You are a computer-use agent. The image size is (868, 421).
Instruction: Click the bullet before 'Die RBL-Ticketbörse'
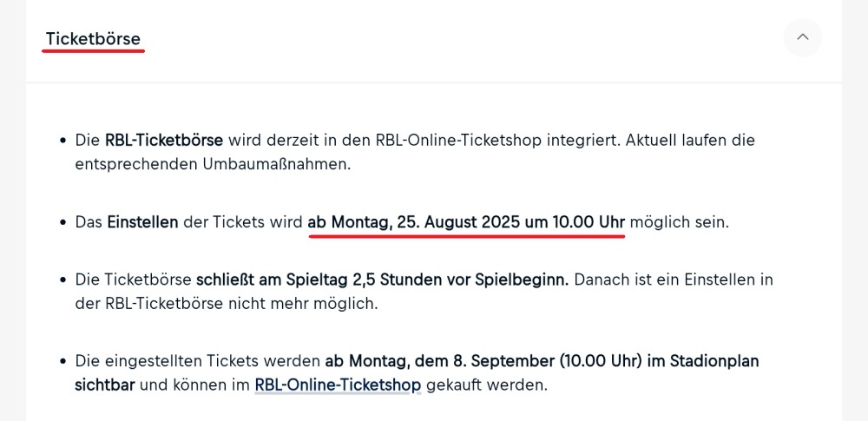coord(63,140)
